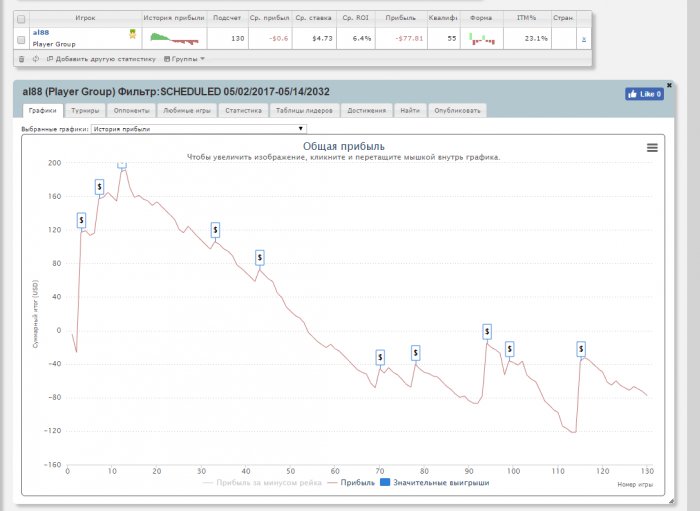
Task: Open the 'Выбранные графики' dropdown
Action: point(198,129)
